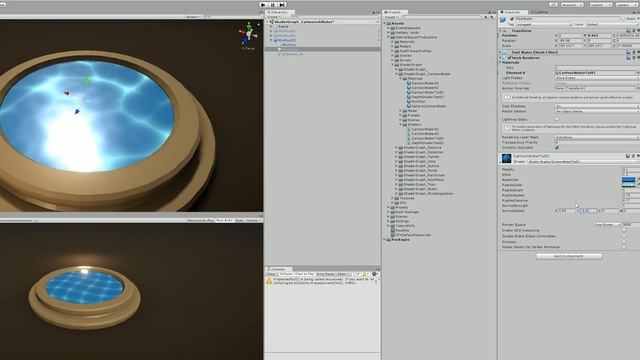The image size is (640, 360).
Task: Select the Inspector tab
Action: coord(513,12)
